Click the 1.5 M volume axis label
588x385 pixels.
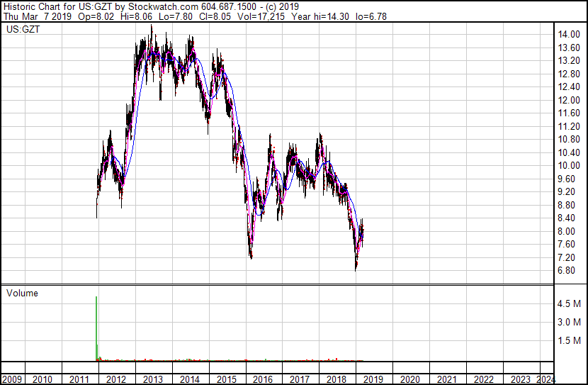click(569, 340)
